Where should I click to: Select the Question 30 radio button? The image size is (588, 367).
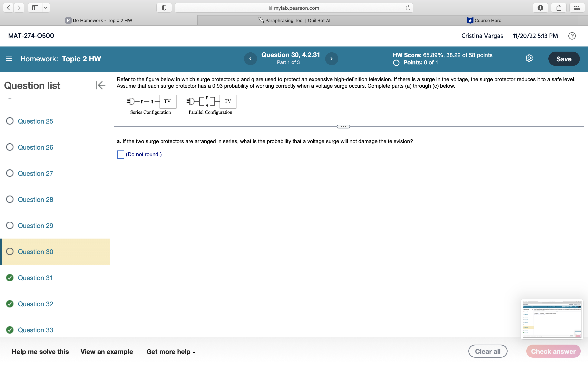pyautogui.click(x=10, y=252)
